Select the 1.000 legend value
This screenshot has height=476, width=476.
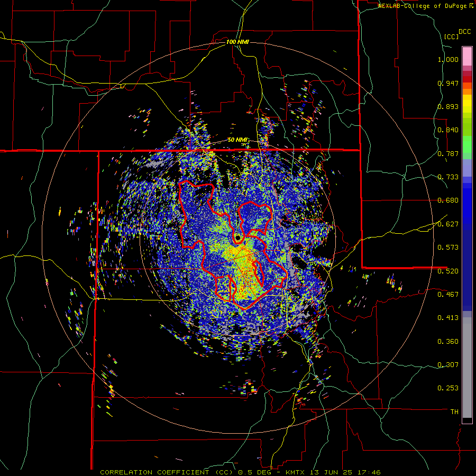(x=448, y=59)
